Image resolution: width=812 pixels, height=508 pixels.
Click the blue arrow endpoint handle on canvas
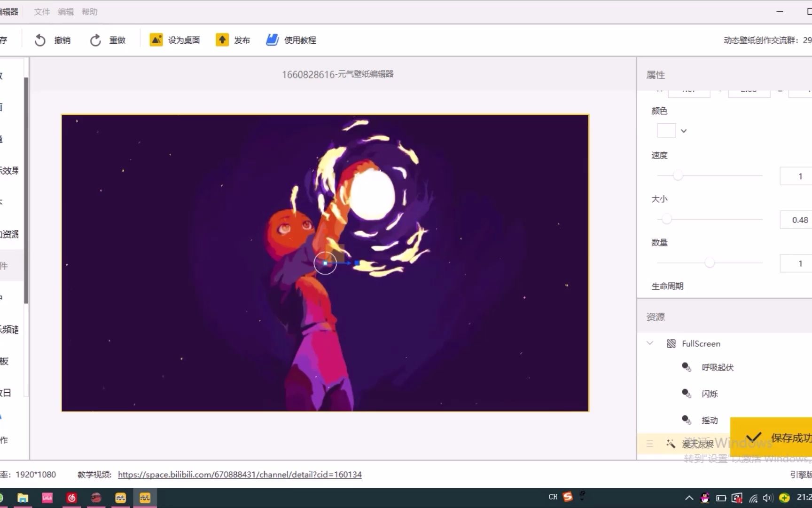(x=357, y=263)
